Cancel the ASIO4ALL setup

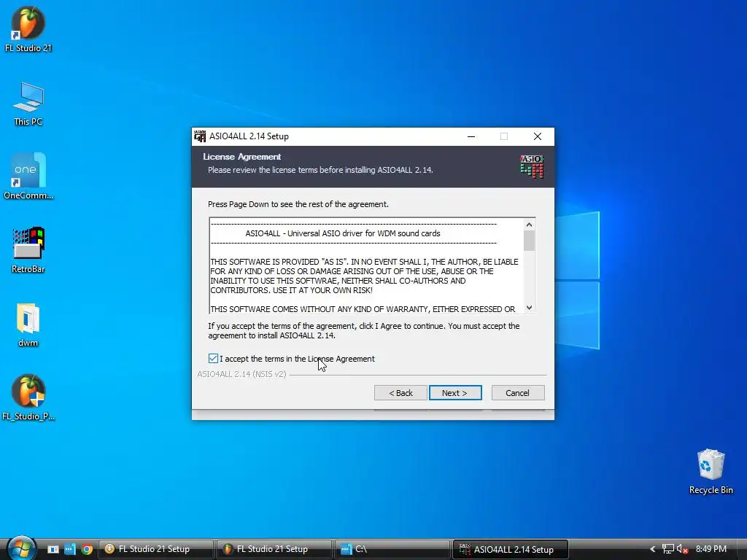pos(517,393)
